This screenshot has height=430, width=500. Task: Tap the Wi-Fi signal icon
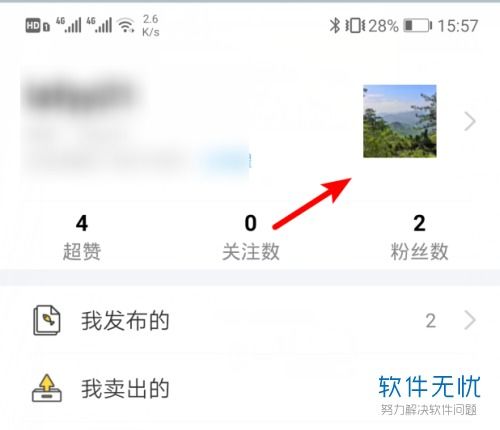coord(126,25)
